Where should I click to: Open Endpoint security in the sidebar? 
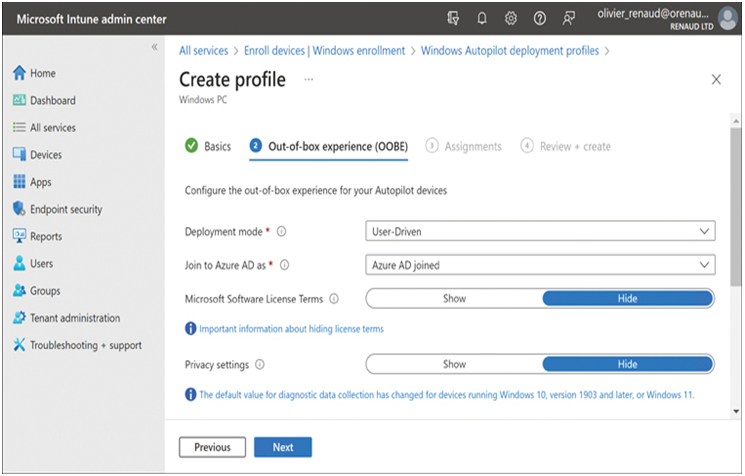66,209
